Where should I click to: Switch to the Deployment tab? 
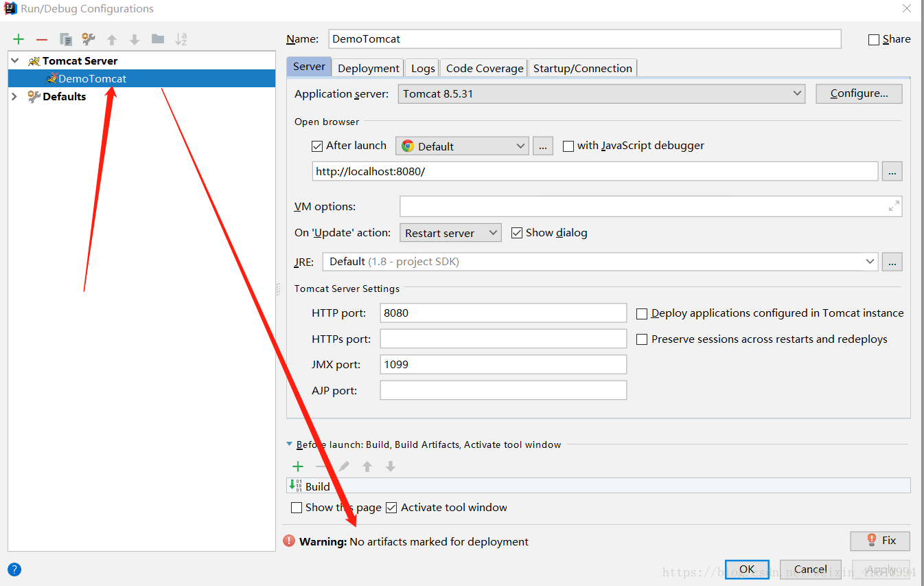click(x=369, y=68)
